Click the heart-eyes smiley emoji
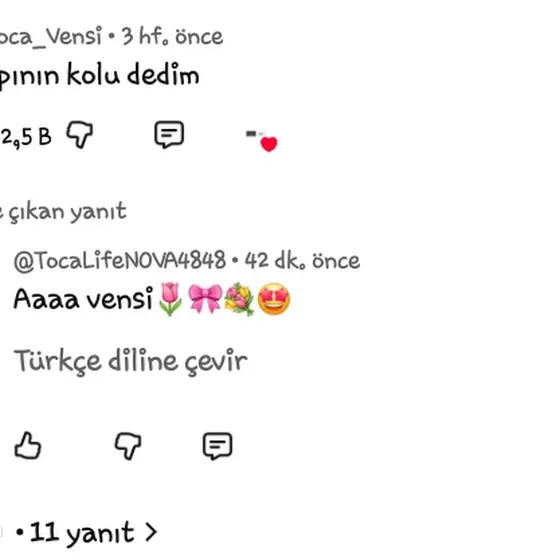Image resolution: width=560 pixels, height=560 pixels. pyautogui.click(x=274, y=299)
